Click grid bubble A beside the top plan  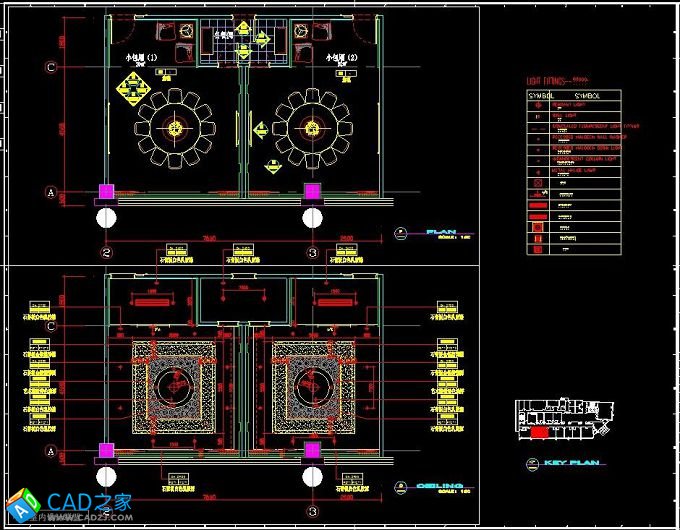click(49, 191)
